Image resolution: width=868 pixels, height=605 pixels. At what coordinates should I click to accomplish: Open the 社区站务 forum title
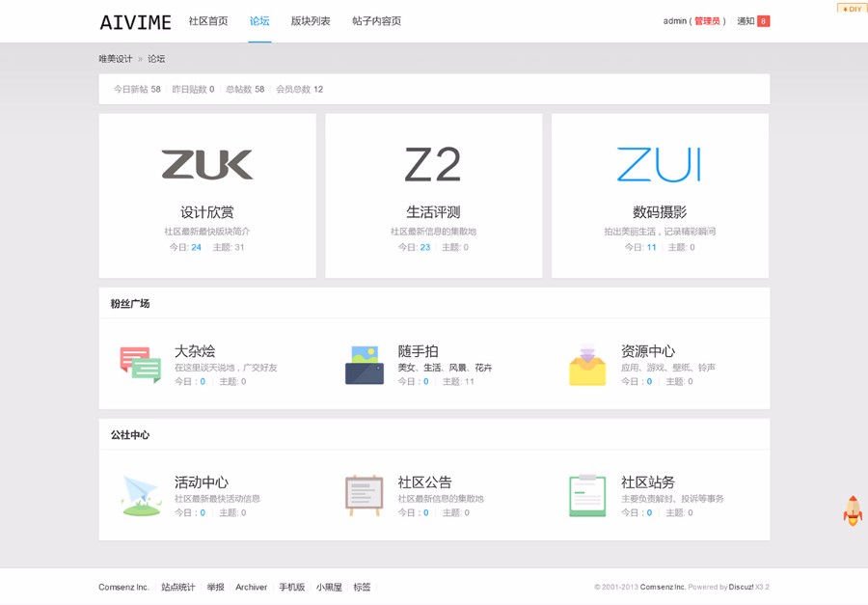[x=648, y=482]
